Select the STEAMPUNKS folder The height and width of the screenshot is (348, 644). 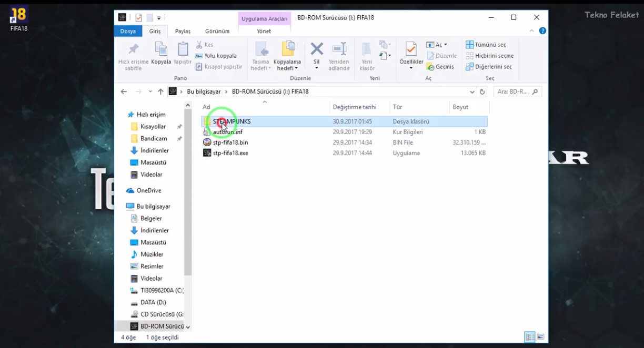345,121
